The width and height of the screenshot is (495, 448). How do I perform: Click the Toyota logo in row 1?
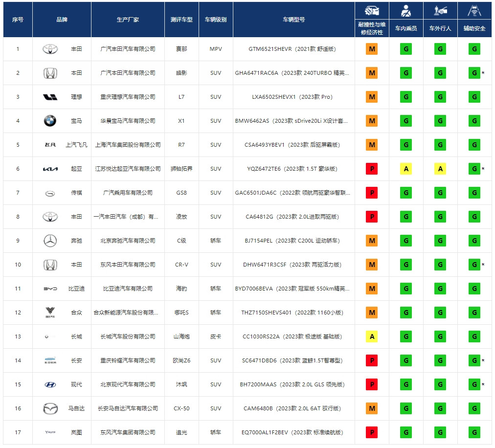tap(50, 49)
